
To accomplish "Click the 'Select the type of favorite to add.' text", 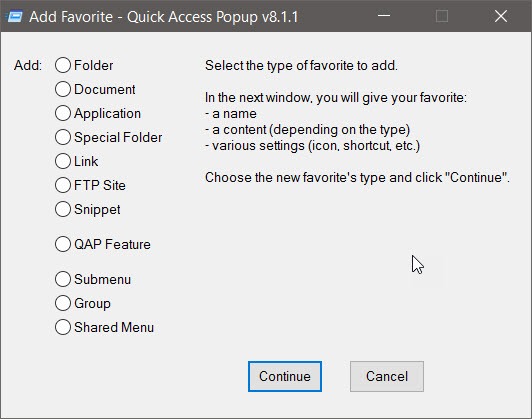I will click(301, 65).
